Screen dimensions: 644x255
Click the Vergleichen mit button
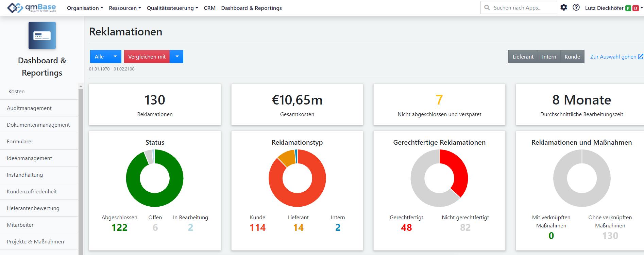pos(147,57)
